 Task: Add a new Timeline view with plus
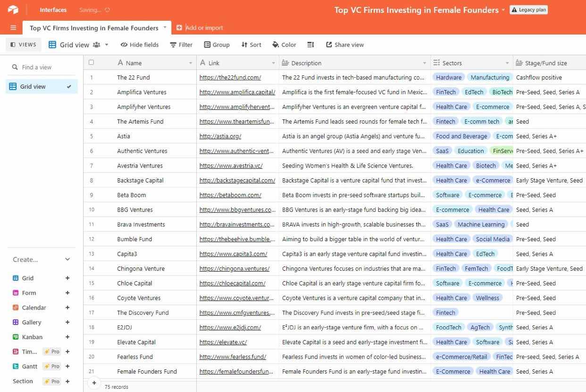[67, 351]
